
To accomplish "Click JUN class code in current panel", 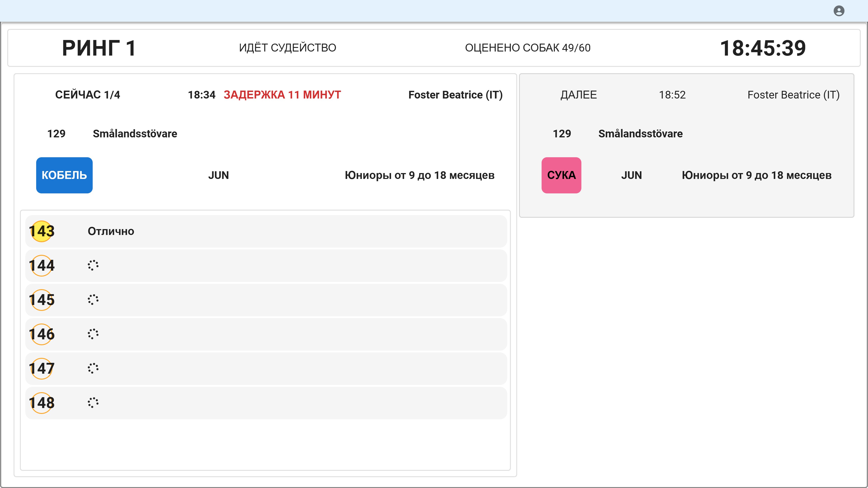I will click(x=218, y=175).
